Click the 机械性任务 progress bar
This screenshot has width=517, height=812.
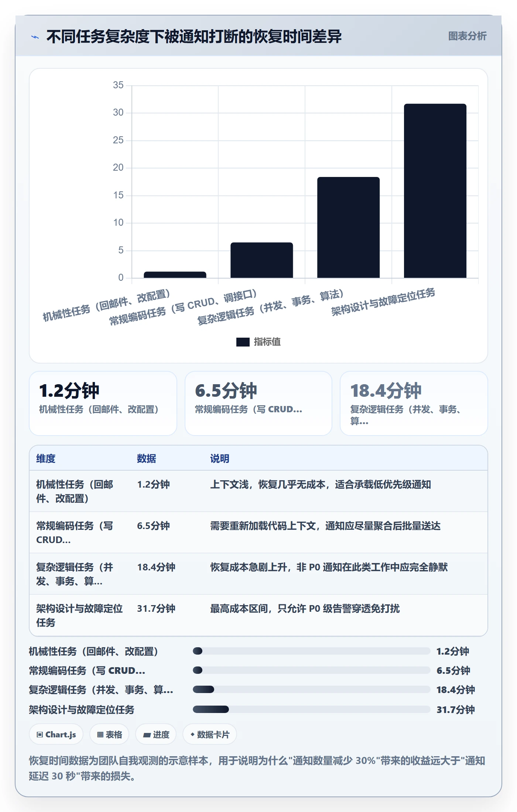tap(311, 651)
